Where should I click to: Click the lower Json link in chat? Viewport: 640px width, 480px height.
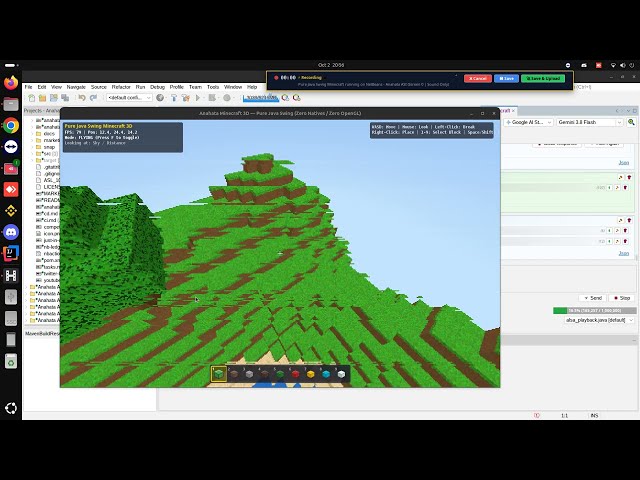tap(623, 253)
